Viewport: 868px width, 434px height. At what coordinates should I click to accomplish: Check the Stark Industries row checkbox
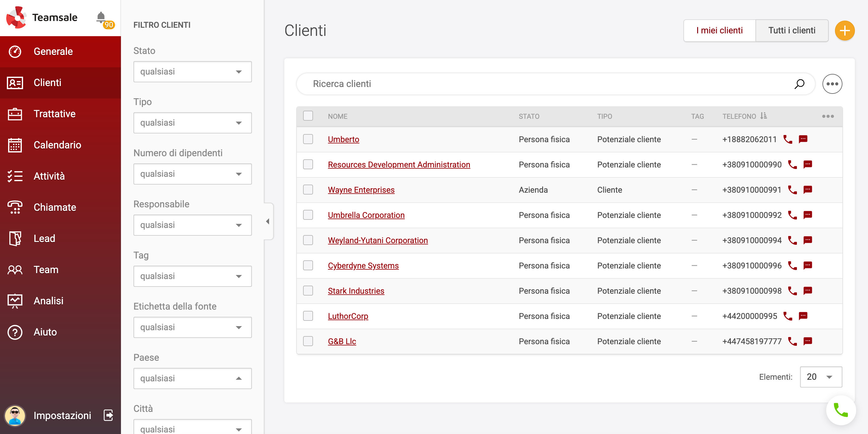tap(308, 291)
